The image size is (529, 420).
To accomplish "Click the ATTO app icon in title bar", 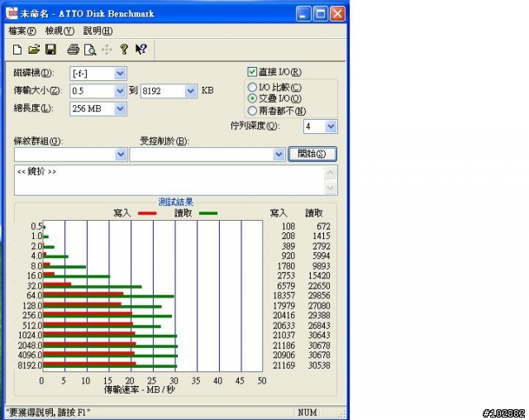I will point(12,13).
